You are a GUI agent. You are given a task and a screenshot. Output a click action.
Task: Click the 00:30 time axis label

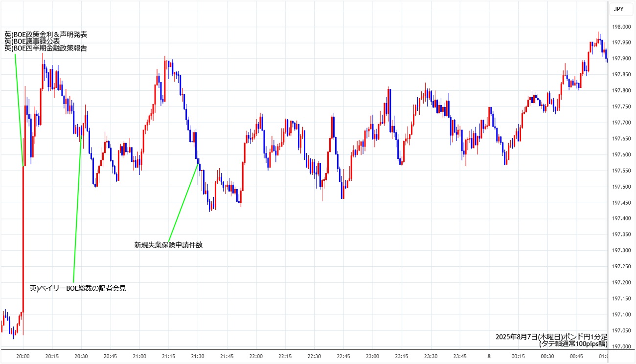click(x=547, y=356)
